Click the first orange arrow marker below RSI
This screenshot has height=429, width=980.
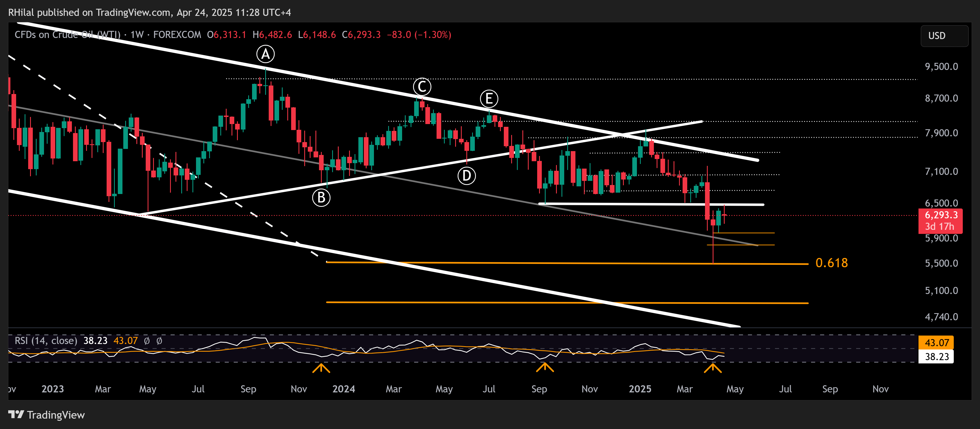click(321, 368)
